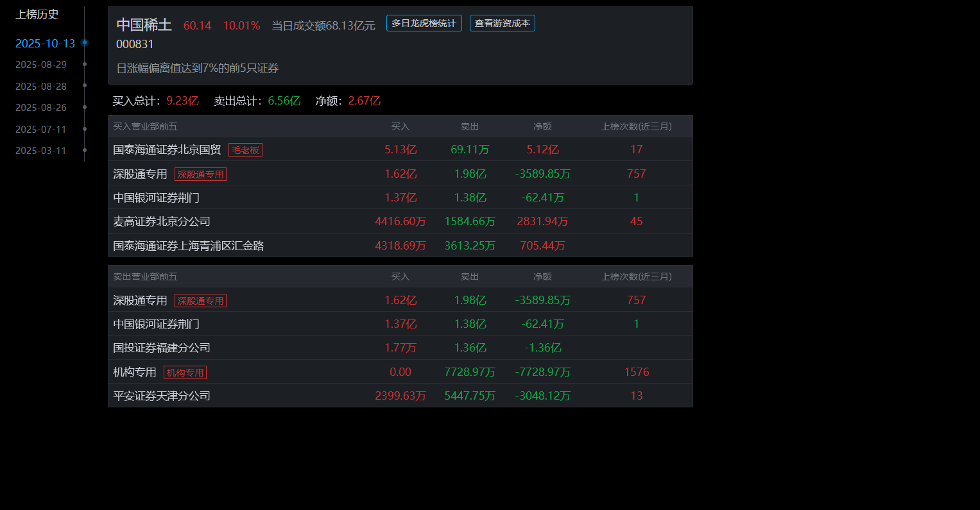Click 上榜次数(近三月) header in sell table
The height and width of the screenshot is (510, 980).
[x=637, y=276]
